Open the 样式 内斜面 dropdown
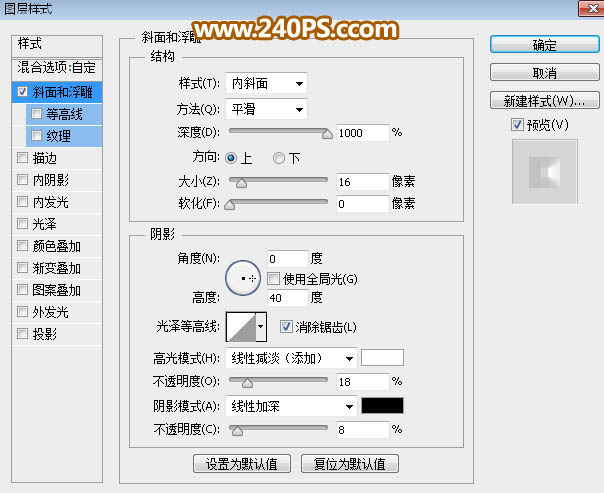 [x=267, y=83]
